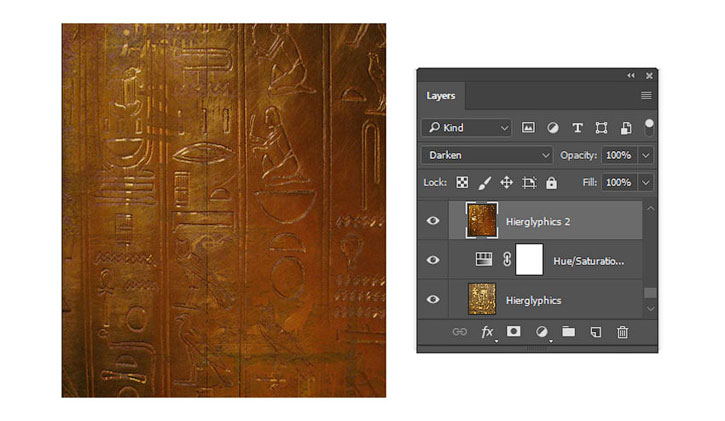Lock image pixels brush icon
This screenshot has width=725, height=421.
click(x=484, y=183)
